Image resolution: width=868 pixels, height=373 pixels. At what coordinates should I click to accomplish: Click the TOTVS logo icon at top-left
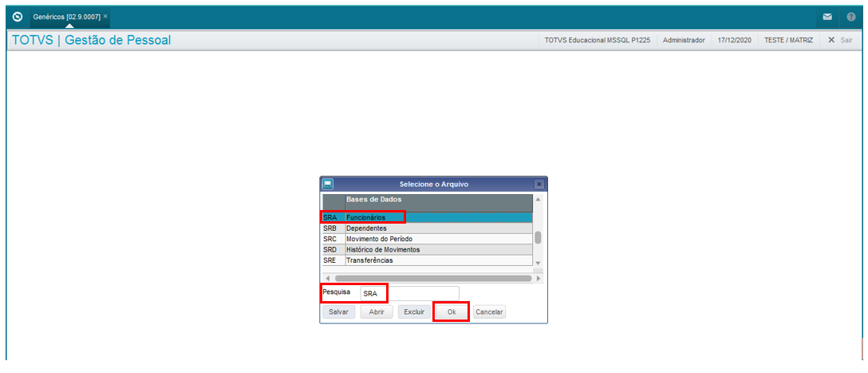(18, 18)
